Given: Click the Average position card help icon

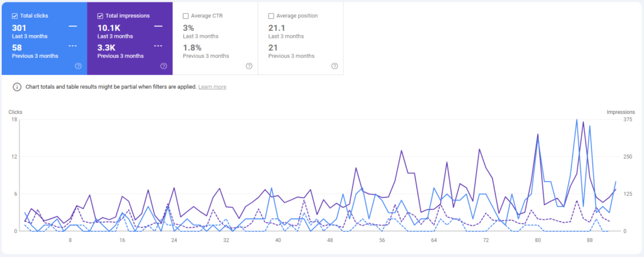Looking at the screenshot, I should tap(335, 66).
